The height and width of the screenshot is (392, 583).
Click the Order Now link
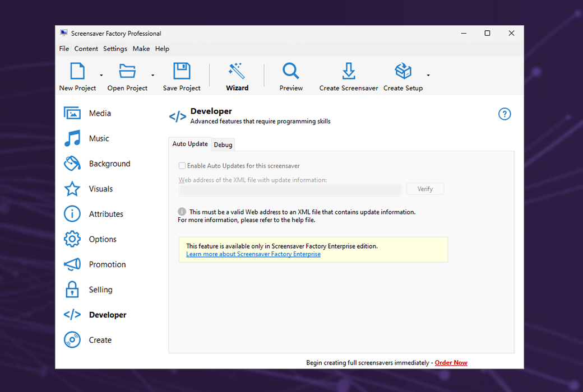click(x=451, y=363)
